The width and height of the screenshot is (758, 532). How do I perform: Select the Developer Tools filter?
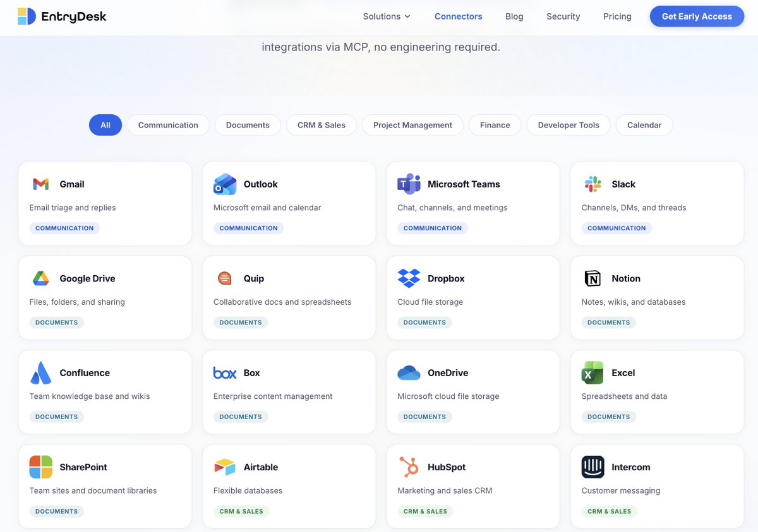[568, 125]
